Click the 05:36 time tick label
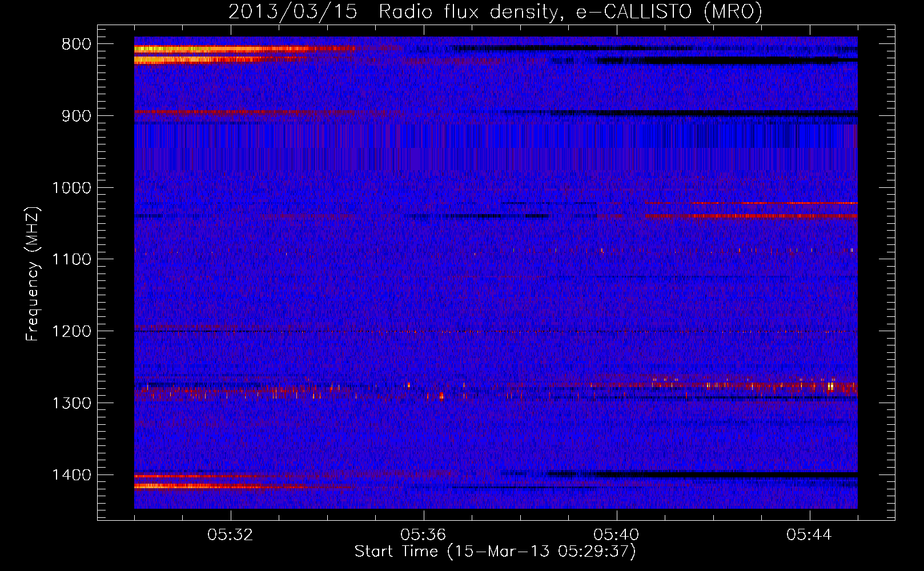This screenshot has width=924, height=571. pyautogui.click(x=423, y=535)
